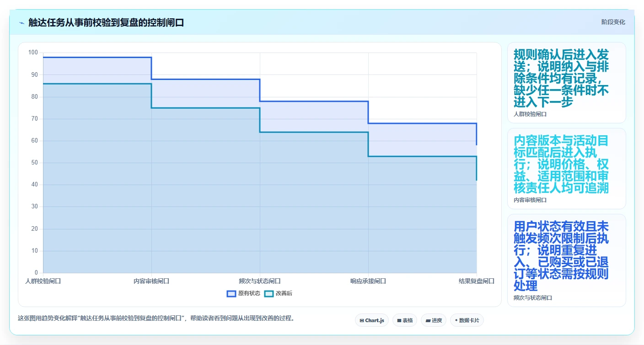Open the 人群校验闸口 info card
Image resolution: width=644 pixels, height=345 pixels.
tap(566, 83)
